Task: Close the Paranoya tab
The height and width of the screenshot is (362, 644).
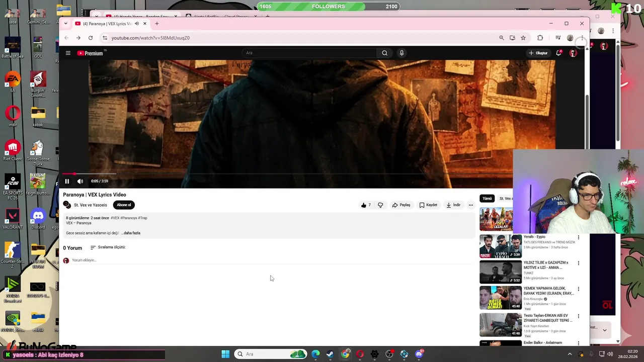Action: (x=145, y=24)
